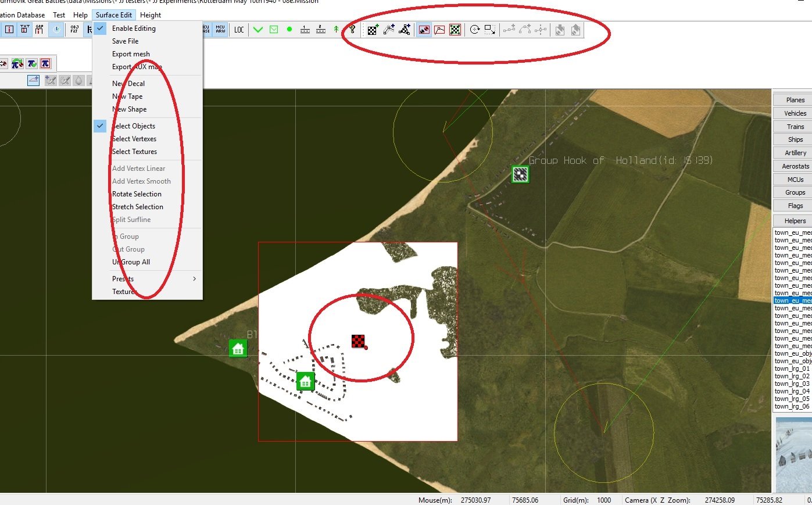Toggle the Select Objects menu option
This screenshot has height=505, width=812.
click(x=134, y=126)
